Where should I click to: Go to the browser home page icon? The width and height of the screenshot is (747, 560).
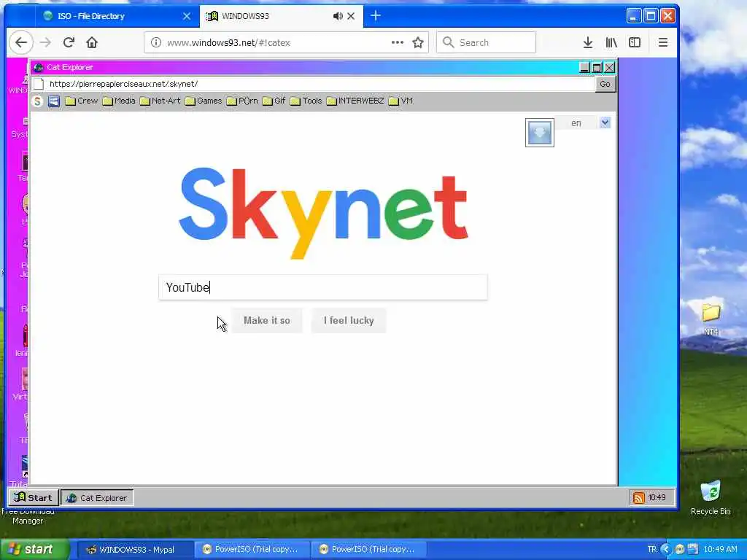(92, 42)
